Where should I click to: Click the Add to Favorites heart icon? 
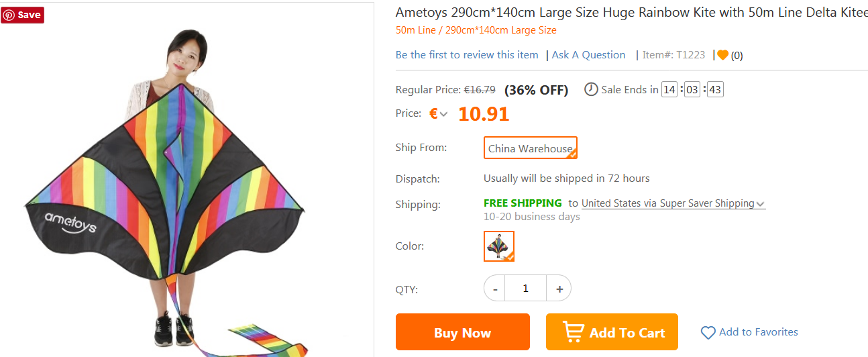click(708, 333)
